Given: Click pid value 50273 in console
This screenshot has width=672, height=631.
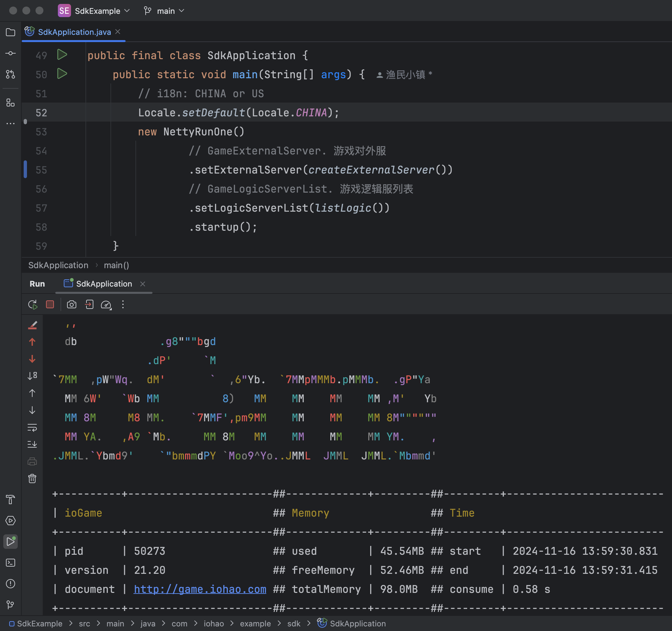Looking at the screenshot, I should tap(149, 551).
